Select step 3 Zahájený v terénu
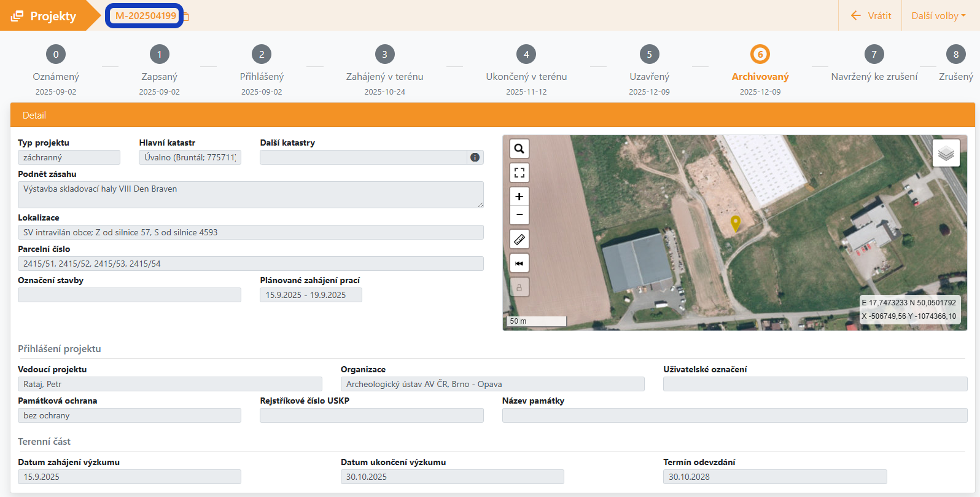 (384, 55)
